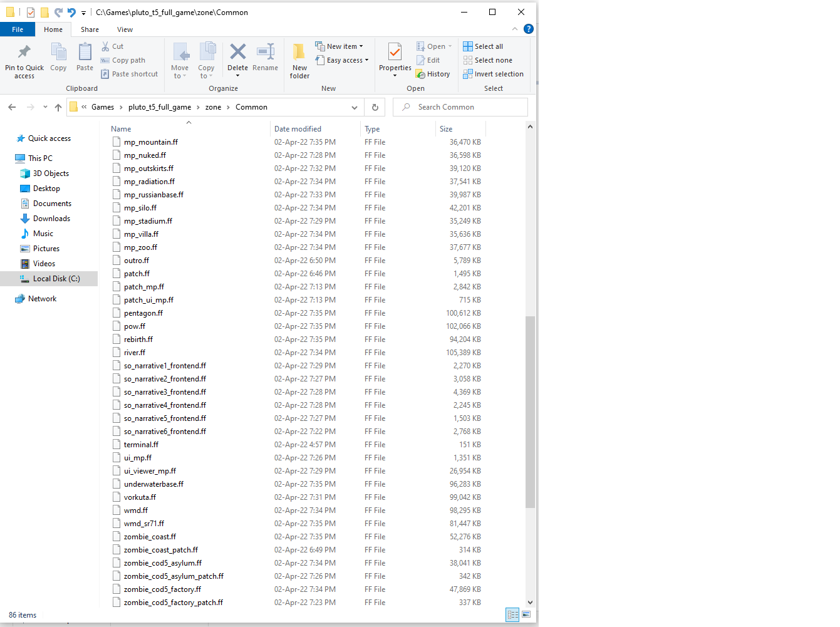This screenshot has height=627, width=840.
Task: Navigate back with the back arrow
Action: [x=12, y=107]
